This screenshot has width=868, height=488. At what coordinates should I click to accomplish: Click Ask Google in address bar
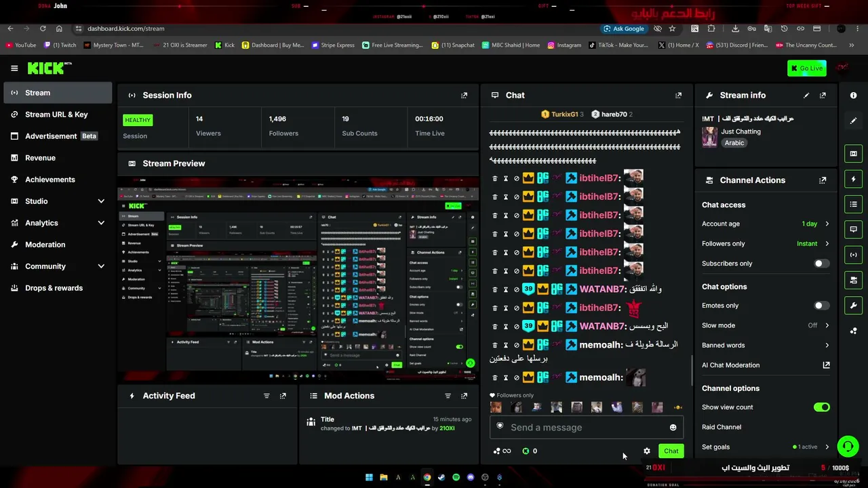tap(624, 28)
